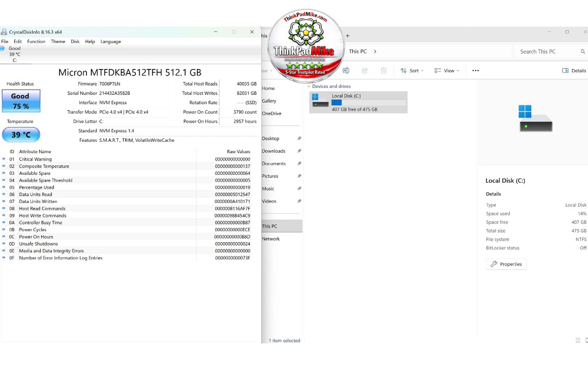
Task: Click the pin icon next to Pictures
Action: click(299, 176)
